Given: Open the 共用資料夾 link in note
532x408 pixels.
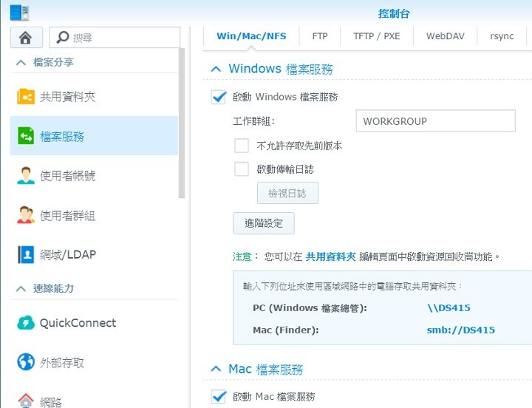Looking at the screenshot, I should point(331,256).
